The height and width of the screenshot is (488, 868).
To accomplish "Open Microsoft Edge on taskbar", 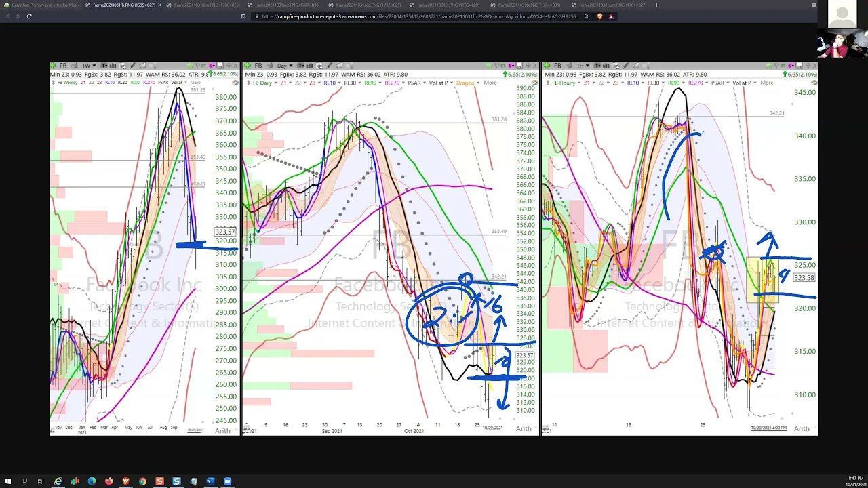I will point(92,481).
